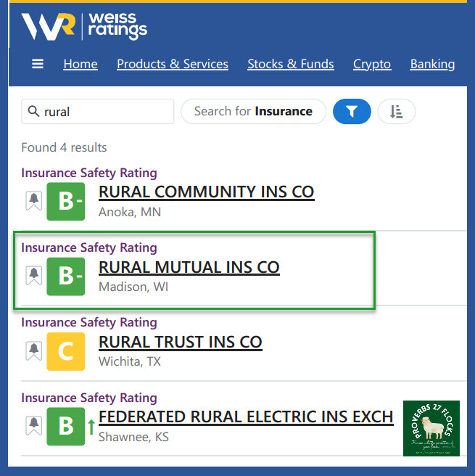Image resolution: width=475 pixels, height=476 pixels.
Task: Open Products & Services menu
Action: point(173,64)
